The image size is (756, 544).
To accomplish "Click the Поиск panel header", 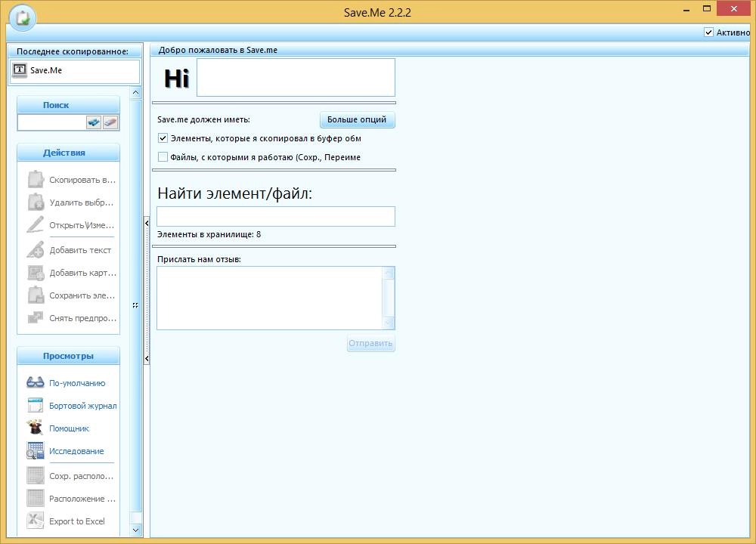I will click(x=69, y=104).
